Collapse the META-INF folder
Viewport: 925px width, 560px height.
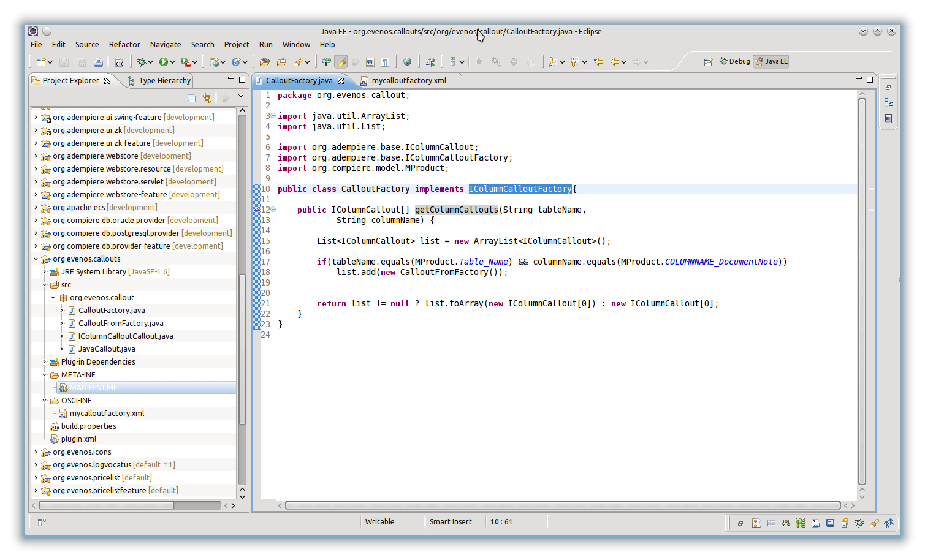click(45, 375)
